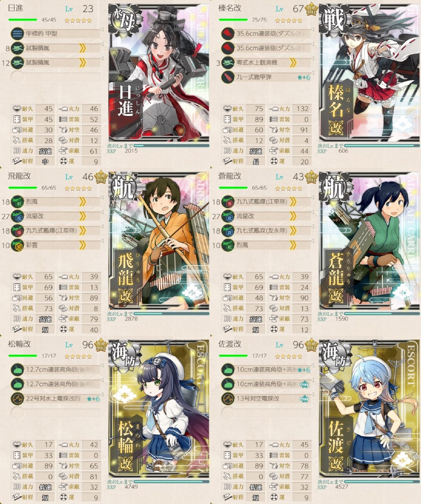Click the 35.6cm連装砲 first slot on 榛名改
The image size is (421, 504).
point(266,33)
